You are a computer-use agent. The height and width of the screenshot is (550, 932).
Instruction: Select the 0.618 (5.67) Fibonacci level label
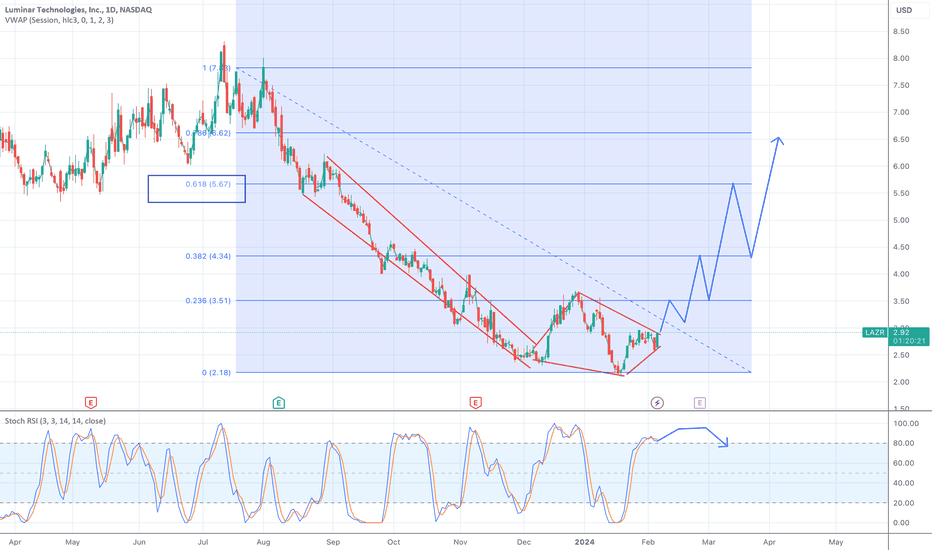pyautogui.click(x=208, y=184)
